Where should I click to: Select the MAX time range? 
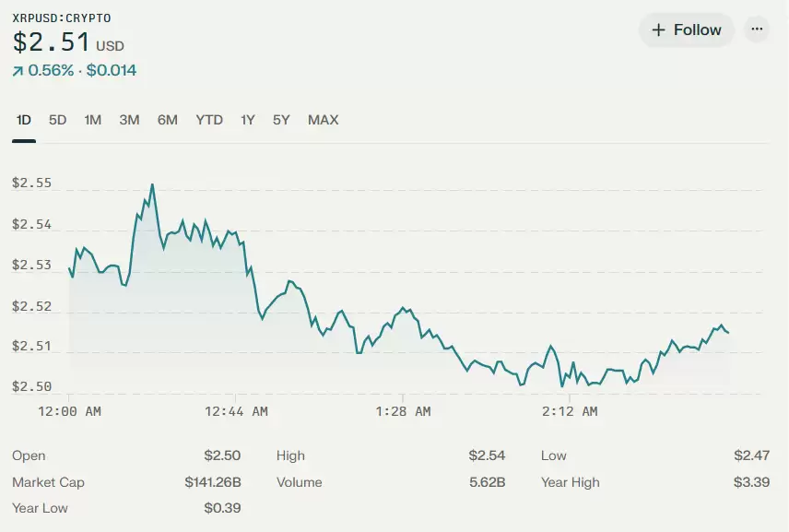(323, 120)
